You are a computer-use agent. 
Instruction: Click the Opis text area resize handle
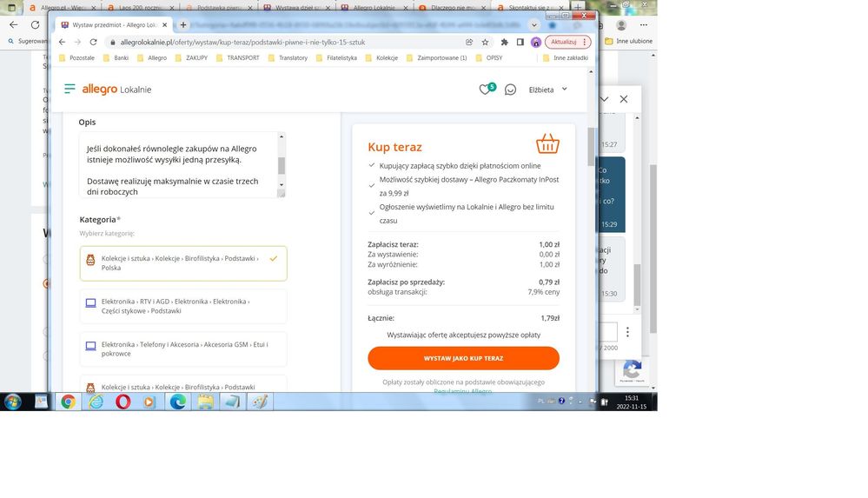282,193
